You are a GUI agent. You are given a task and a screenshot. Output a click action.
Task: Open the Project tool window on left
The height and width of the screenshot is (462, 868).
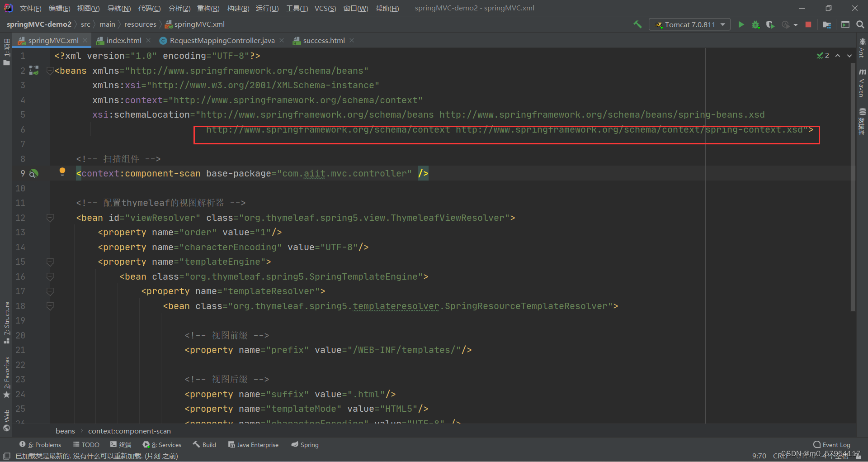[x=6, y=52]
